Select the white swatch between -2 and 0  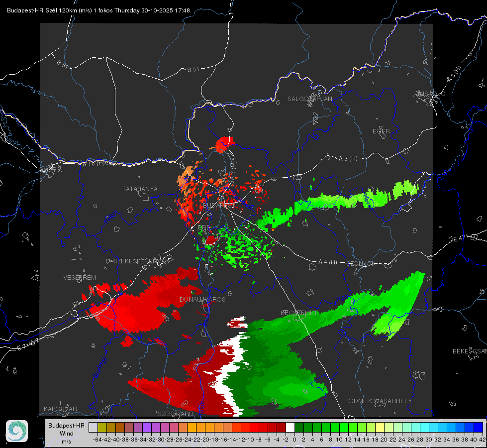click(x=290, y=427)
